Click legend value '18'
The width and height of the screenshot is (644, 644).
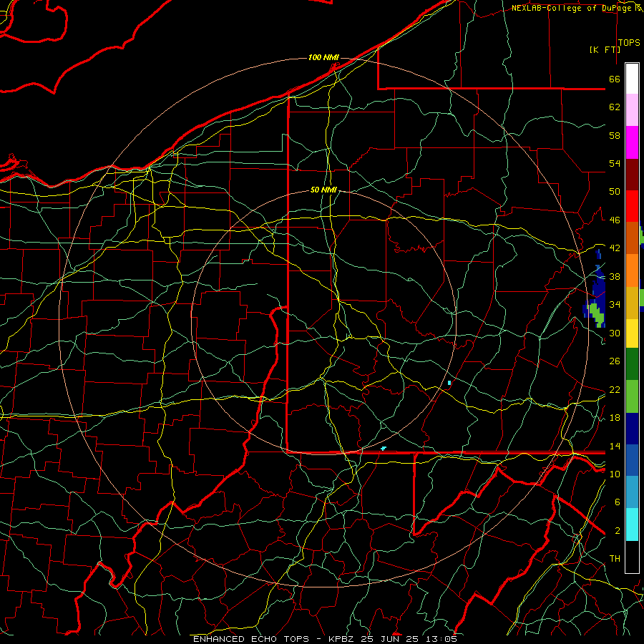615,418
